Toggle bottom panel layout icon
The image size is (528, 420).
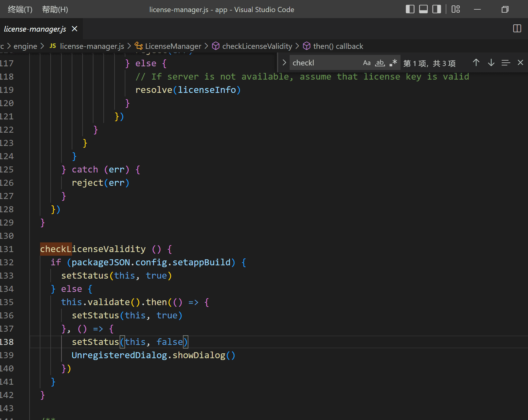pyautogui.click(x=423, y=9)
